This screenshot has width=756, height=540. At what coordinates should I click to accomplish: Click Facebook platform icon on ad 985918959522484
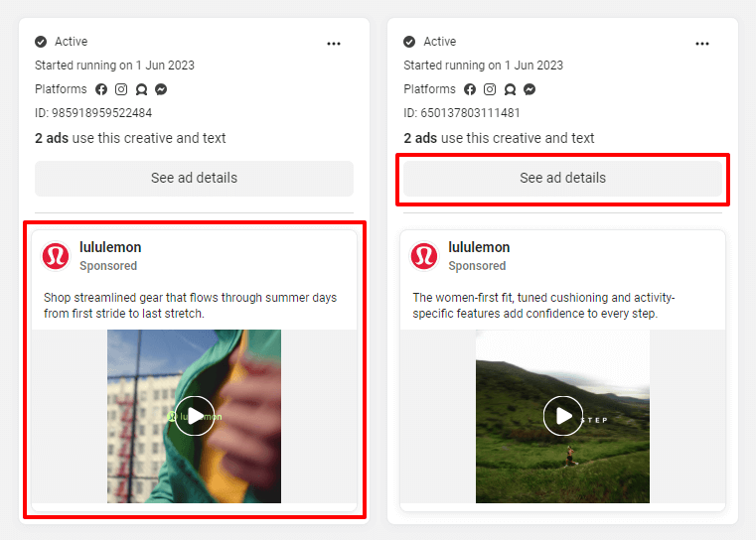(101, 89)
